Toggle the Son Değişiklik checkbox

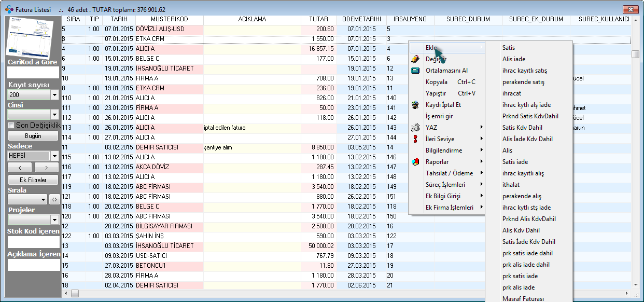coord(11,126)
